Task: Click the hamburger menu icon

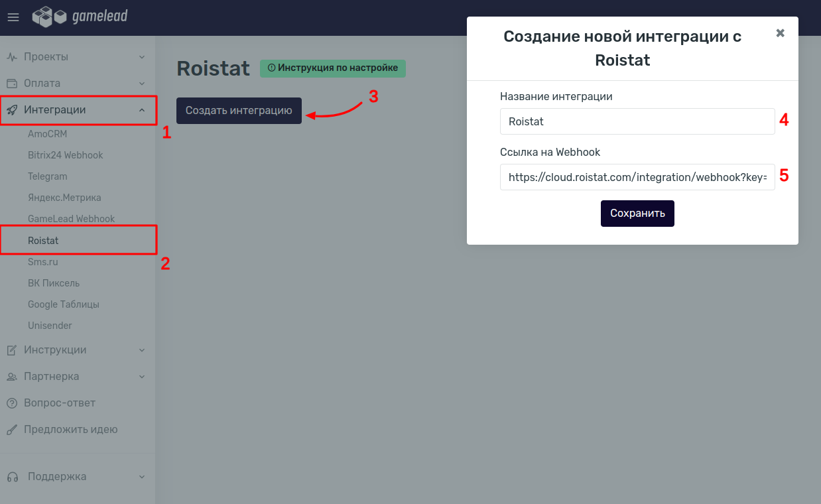Action: [13, 17]
